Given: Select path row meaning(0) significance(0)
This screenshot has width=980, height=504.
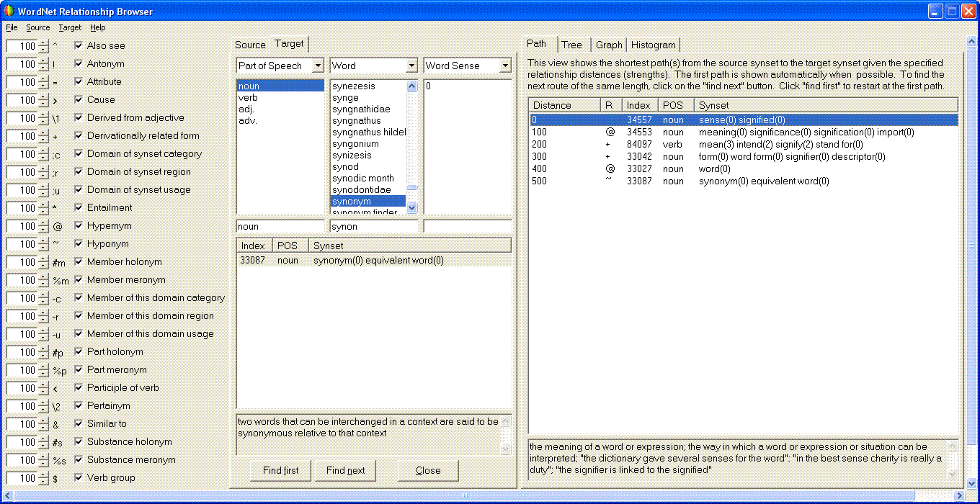Looking at the screenshot, I should pos(744,132).
